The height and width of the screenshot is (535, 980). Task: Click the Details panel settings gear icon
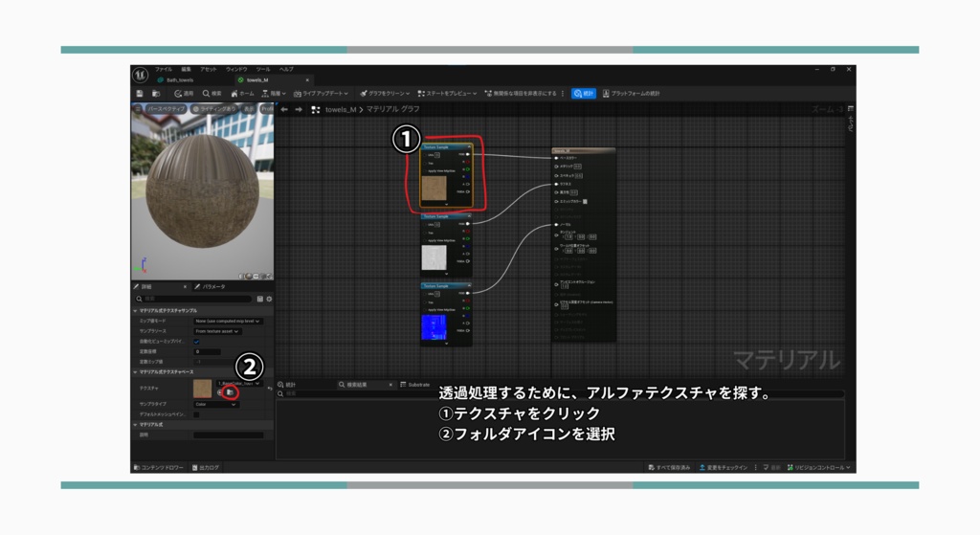pyautogui.click(x=269, y=299)
